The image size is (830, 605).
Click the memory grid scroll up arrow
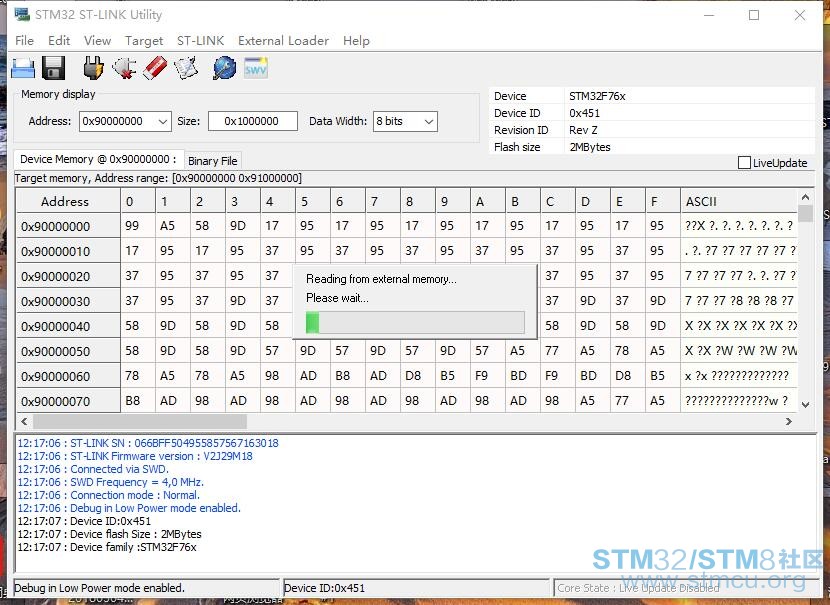[806, 197]
